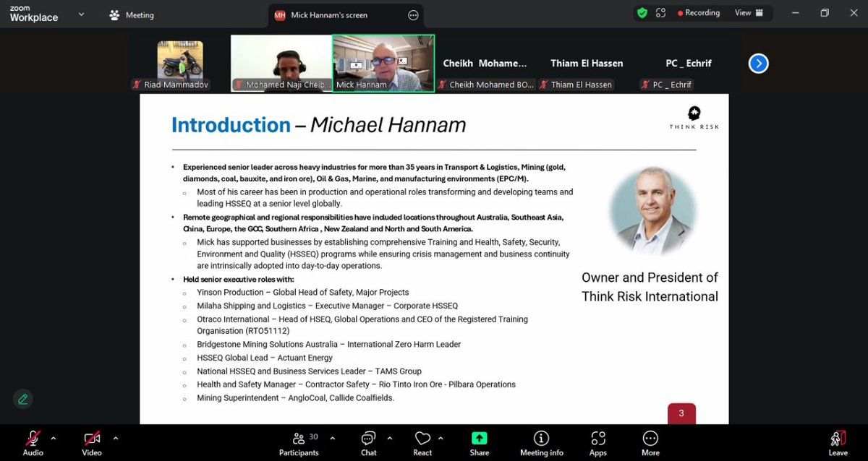Select Mohamed Naji Cheib's video thumbnail
The height and width of the screenshot is (461, 868).
pyautogui.click(x=281, y=64)
